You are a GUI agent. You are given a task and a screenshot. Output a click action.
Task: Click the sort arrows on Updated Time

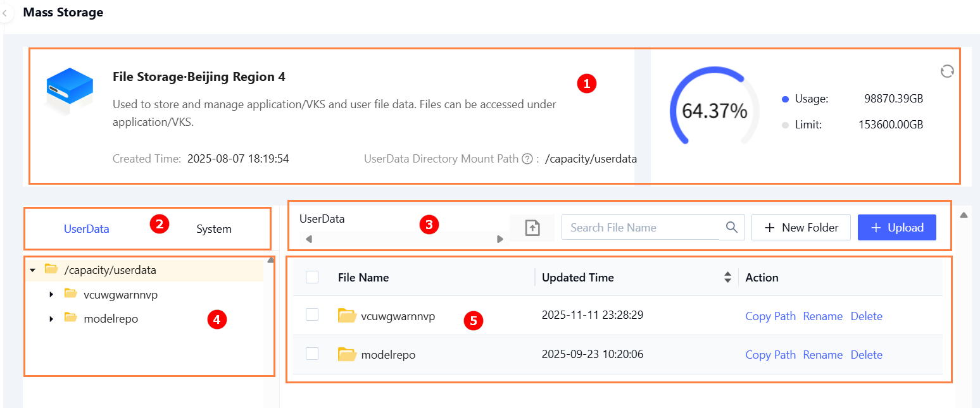[727, 278]
